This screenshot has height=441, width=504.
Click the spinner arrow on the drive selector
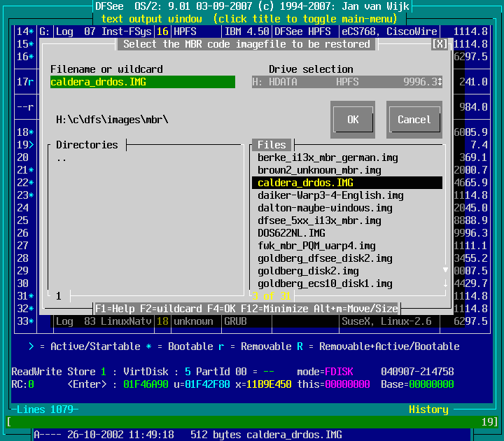click(440, 82)
